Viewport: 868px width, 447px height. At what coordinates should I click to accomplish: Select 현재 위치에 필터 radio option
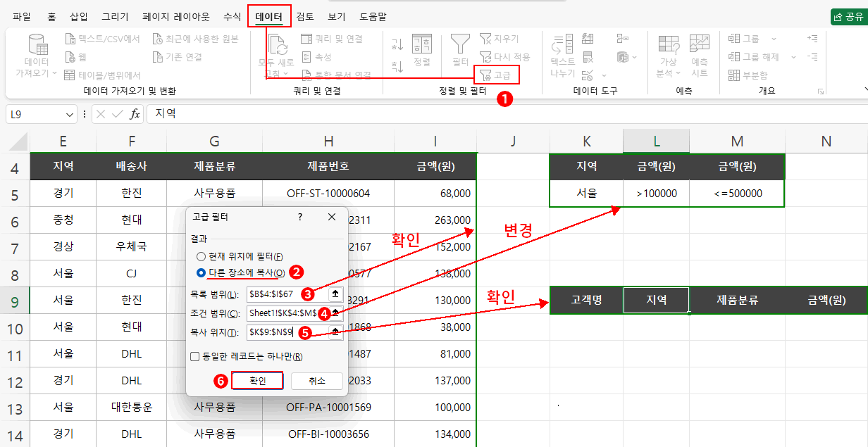tap(201, 256)
